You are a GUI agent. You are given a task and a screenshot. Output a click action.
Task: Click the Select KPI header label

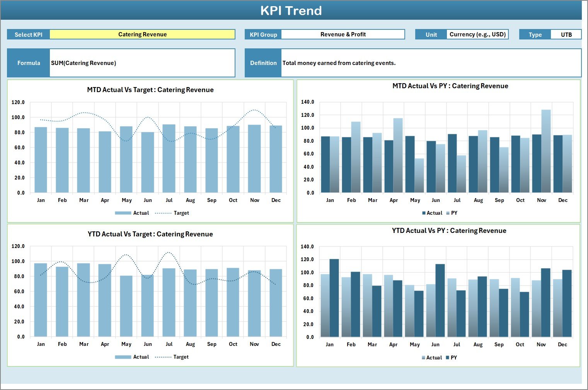[28, 34]
